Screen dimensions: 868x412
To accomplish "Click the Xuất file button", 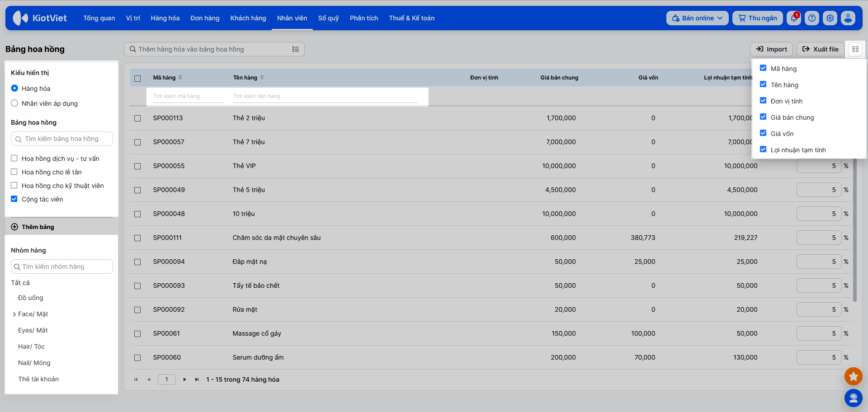I will (x=820, y=49).
